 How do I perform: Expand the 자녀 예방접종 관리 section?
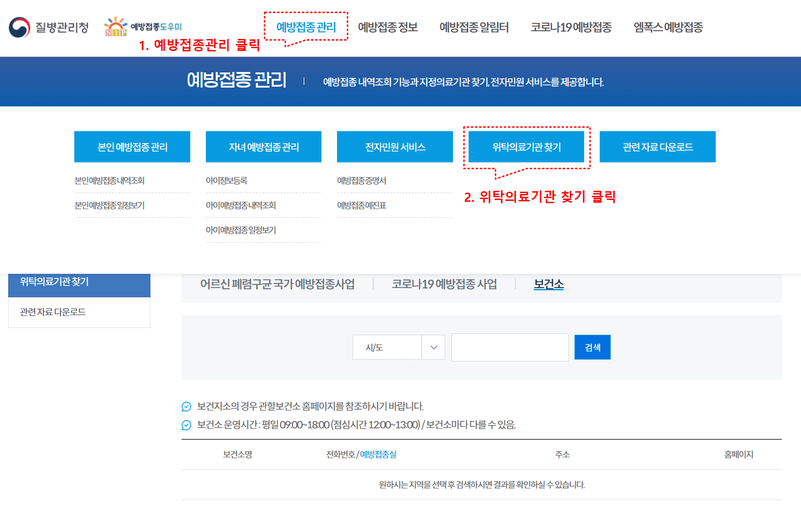coord(263,147)
